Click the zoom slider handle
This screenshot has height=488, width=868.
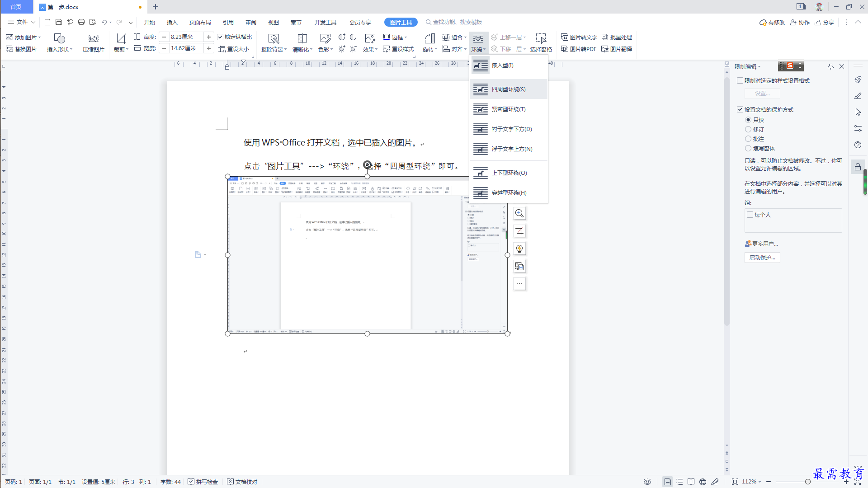point(807,482)
